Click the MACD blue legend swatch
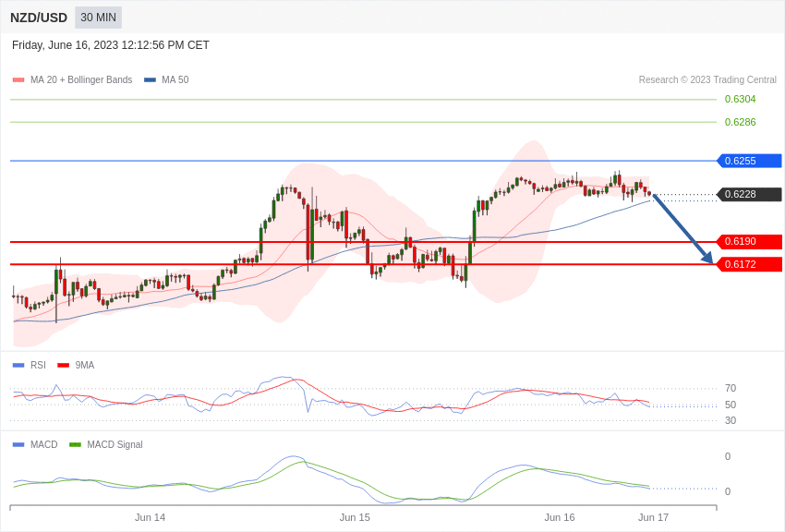The image size is (785, 532). 18,444
